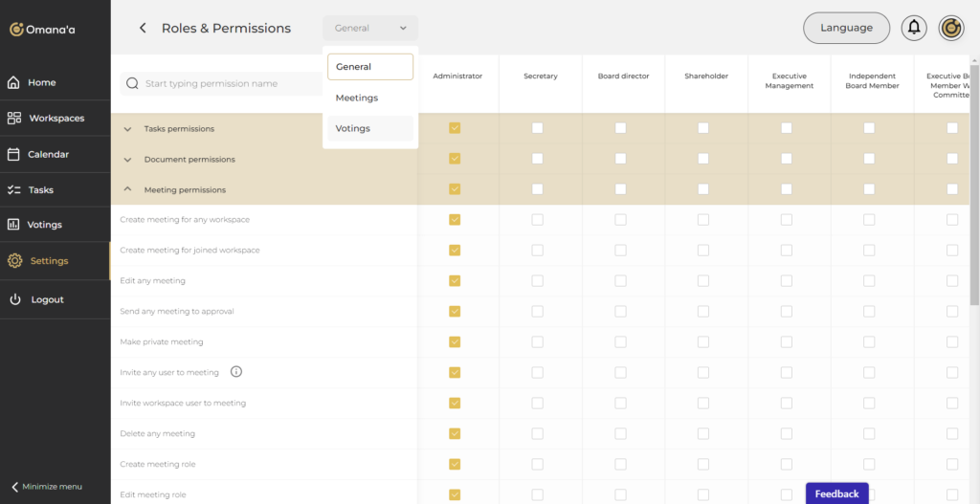The width and height of the screenshot is (980, 504).
Task: Open the Feedback button
Action: (836, 493)
